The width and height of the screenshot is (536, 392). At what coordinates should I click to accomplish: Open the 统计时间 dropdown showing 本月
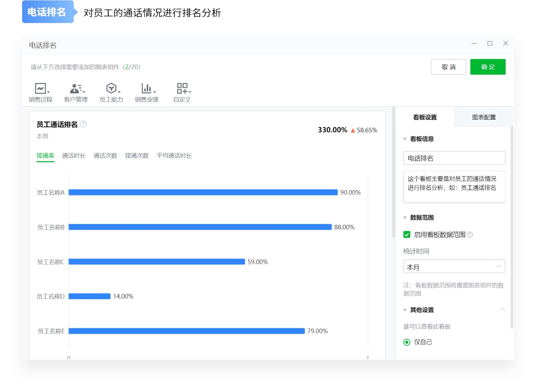(454, 267)
